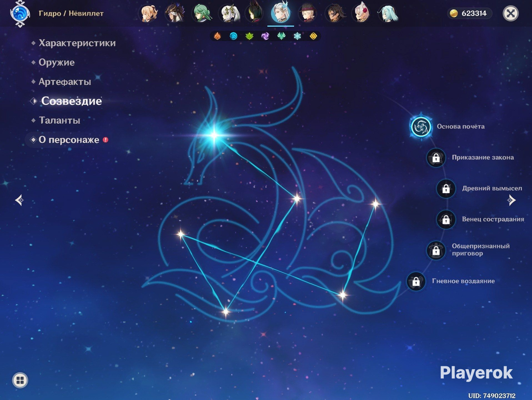532x400 pixels.
Task: Close the character screen
Action: (510, 14)
